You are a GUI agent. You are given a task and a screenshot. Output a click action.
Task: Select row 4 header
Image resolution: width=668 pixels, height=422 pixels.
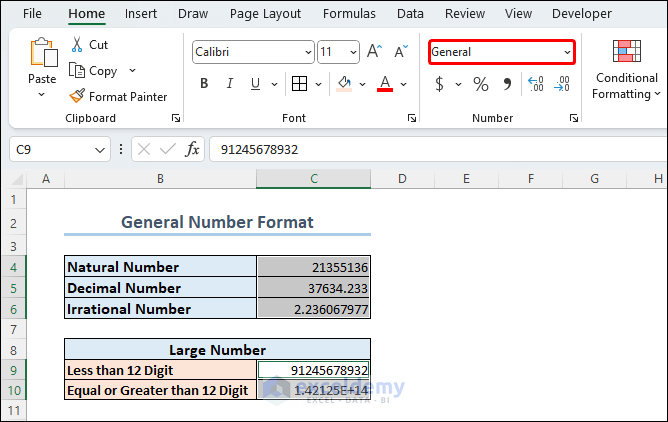(x=14, y=267)
